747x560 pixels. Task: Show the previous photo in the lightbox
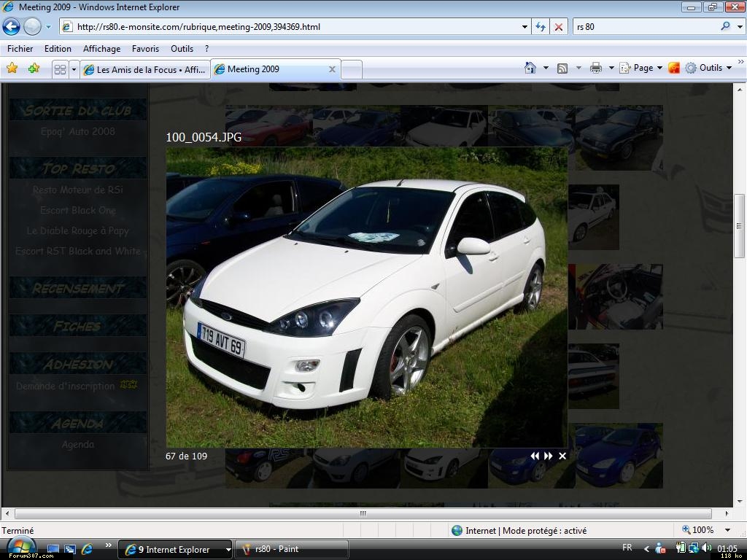[x=535, y=456]
